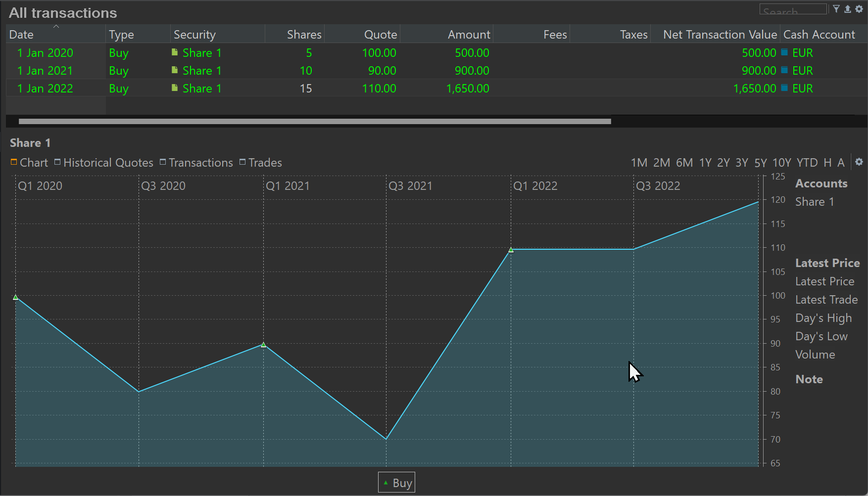This screenshot has width=868, height=496.
Task: Set chart range to 2Y
Action: (723, 163)
